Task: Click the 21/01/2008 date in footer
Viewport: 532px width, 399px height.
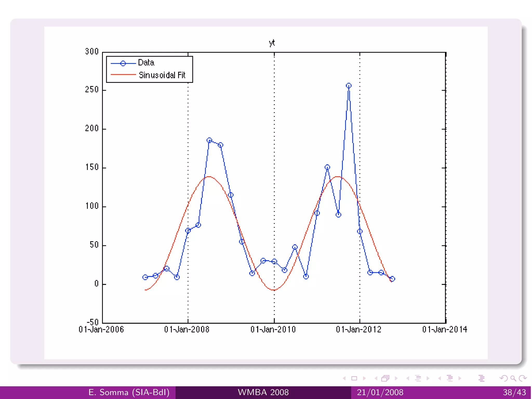Action: pos(380,392)
